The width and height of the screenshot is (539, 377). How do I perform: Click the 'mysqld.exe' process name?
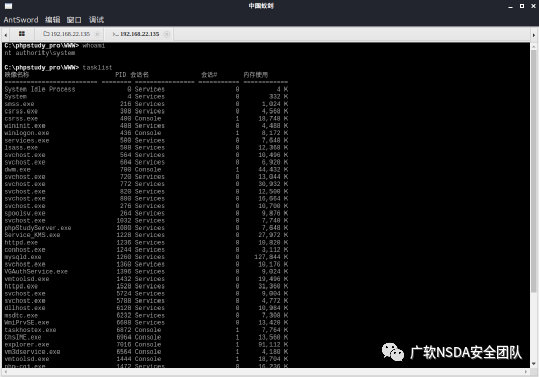23,257
